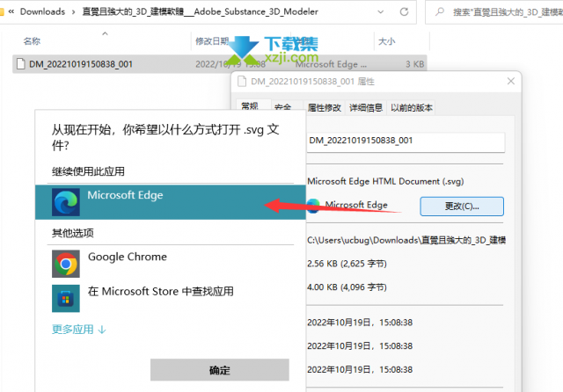
Task: Close the Properties dialog
Action: pyautogui.click(x=511, y=82)
